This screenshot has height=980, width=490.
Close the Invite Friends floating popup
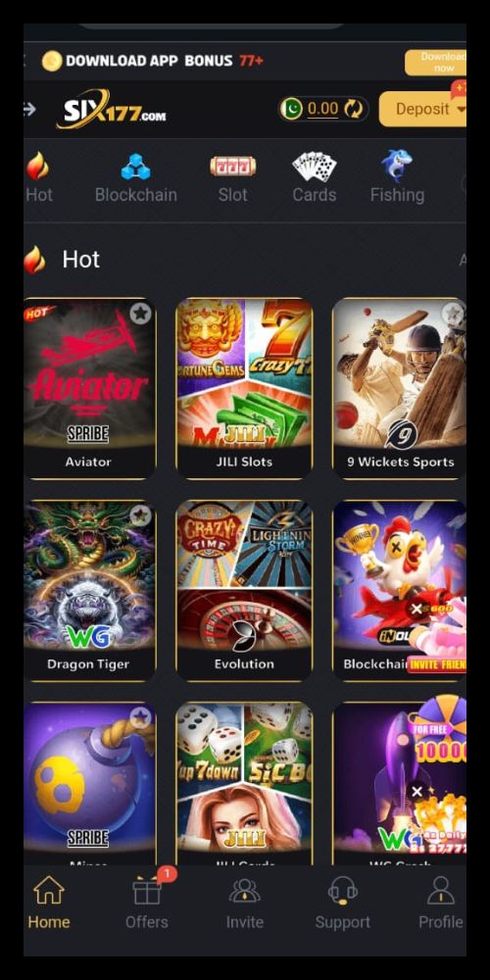tap(416, 610)
